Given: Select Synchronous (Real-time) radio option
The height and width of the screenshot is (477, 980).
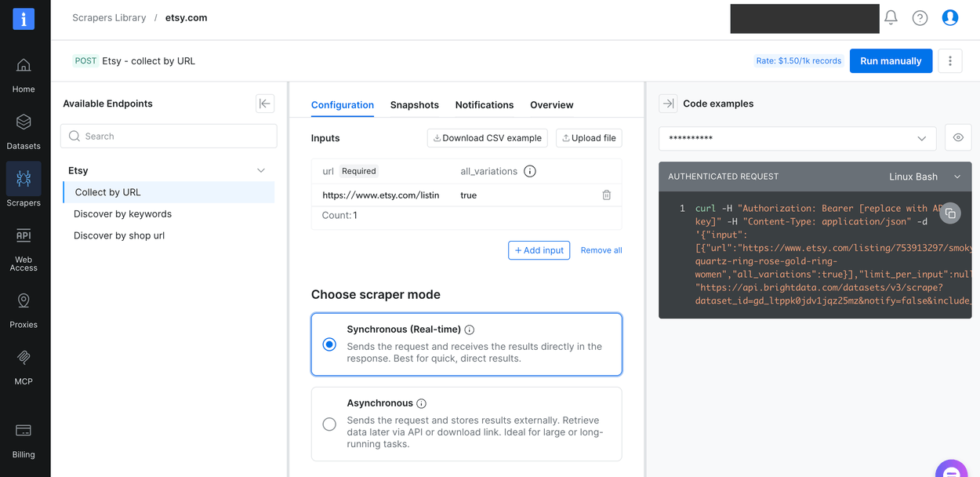Looking at the screenshot, I should (329, 344).
